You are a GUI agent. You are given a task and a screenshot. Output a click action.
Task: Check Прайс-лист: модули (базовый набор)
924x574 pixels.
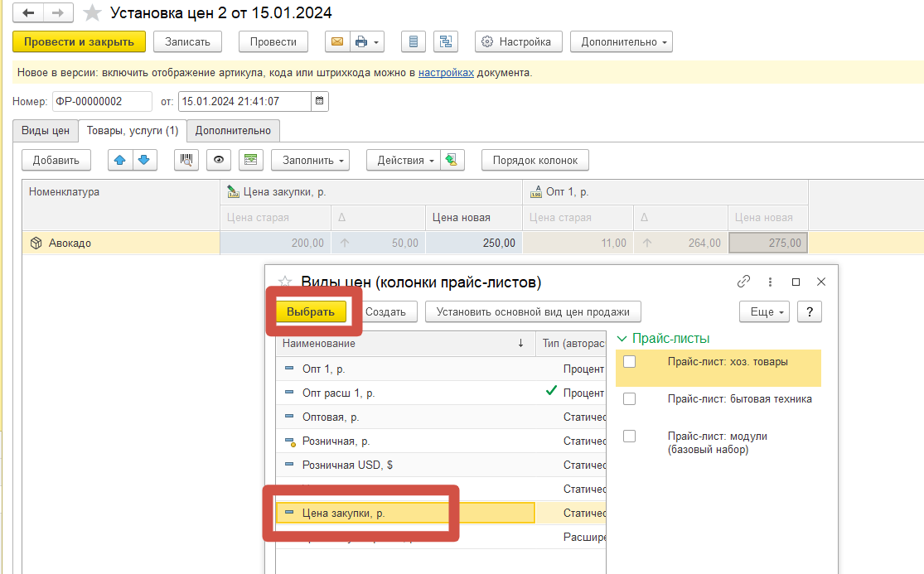pos(629,437)
